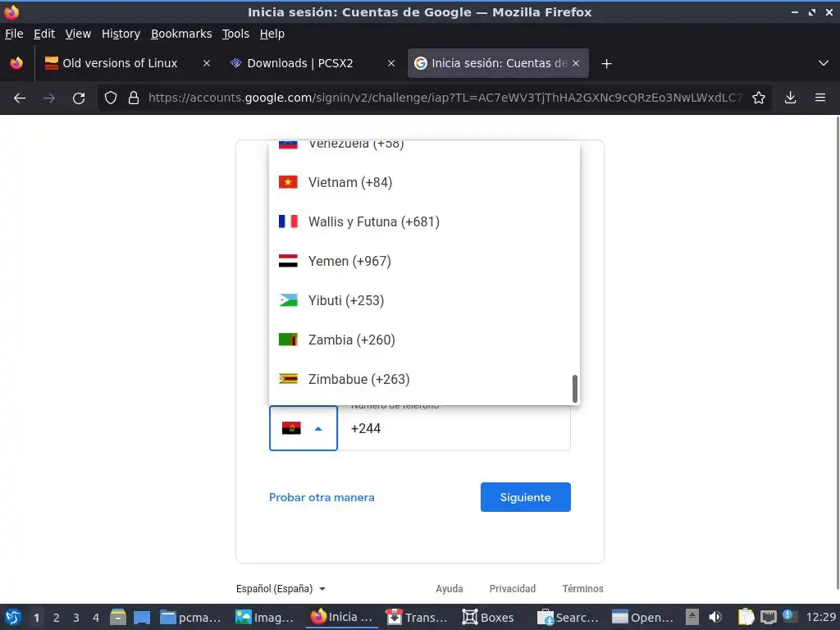840x630 pixels.
Task: Open the volume speaker tray icon
Action: [715, 617]
